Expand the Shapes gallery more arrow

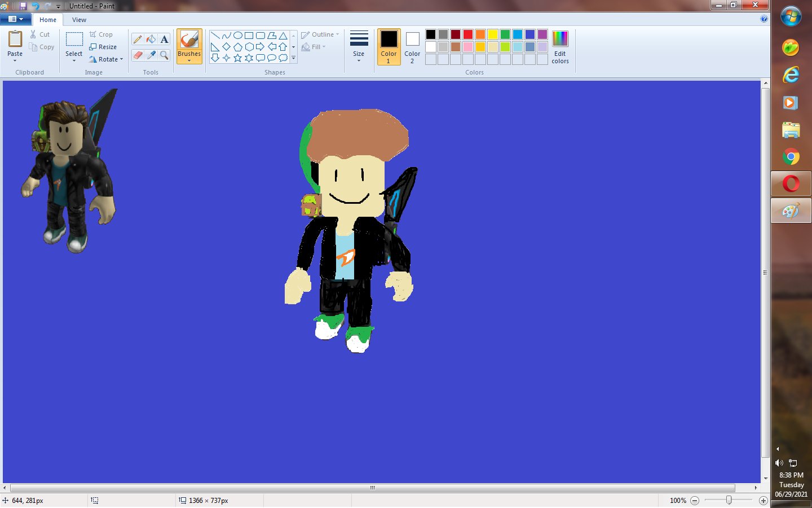tap(293, 58)
